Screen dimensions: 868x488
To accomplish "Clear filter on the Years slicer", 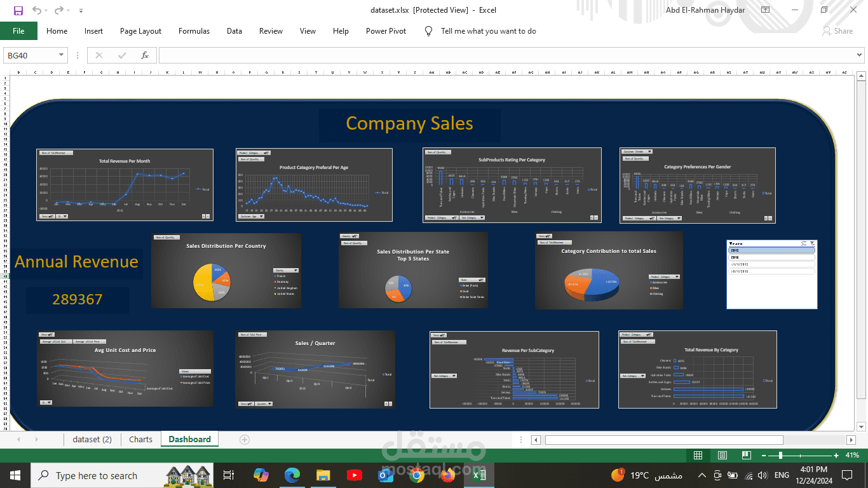I will point(812,243).
